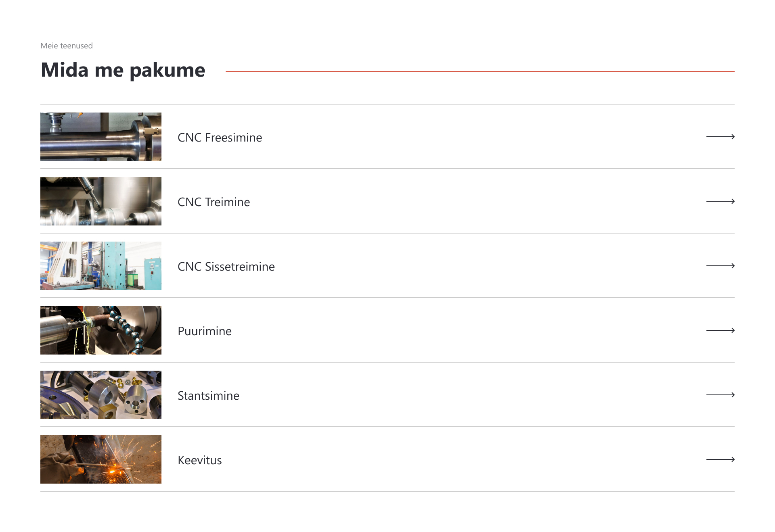This screenshot has width=775, height=532.
Task: Click the Puurimine drilling thumbnail image
Action: click(101, 330)
